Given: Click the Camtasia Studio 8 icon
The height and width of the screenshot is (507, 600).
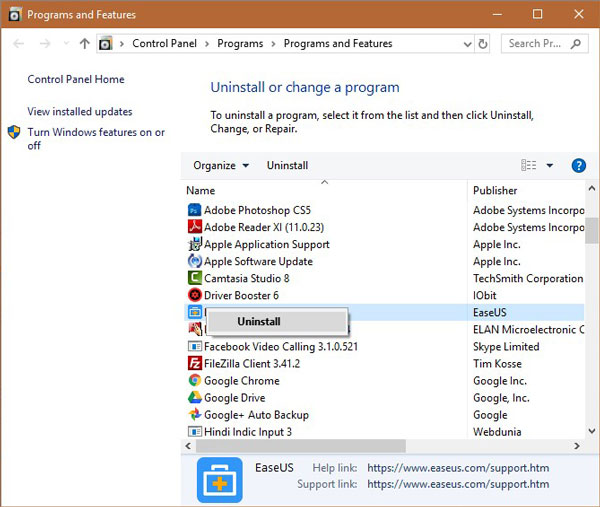Looking at the screenshot, I should point(194,278).
